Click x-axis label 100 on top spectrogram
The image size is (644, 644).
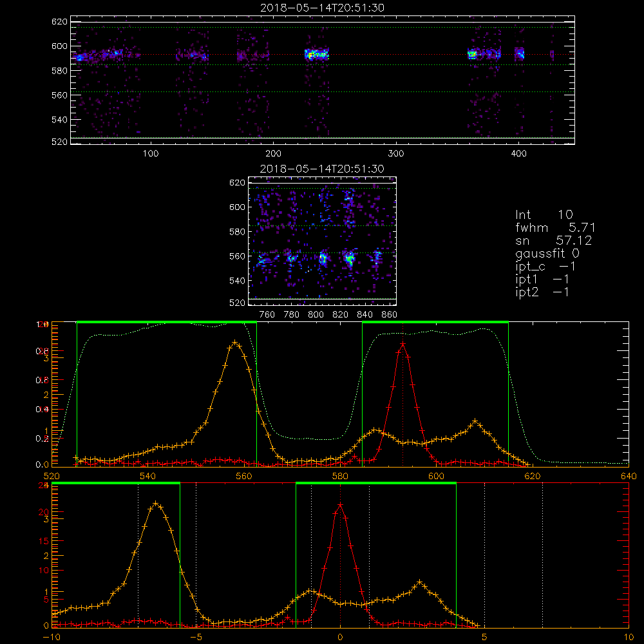coord(151,154)
